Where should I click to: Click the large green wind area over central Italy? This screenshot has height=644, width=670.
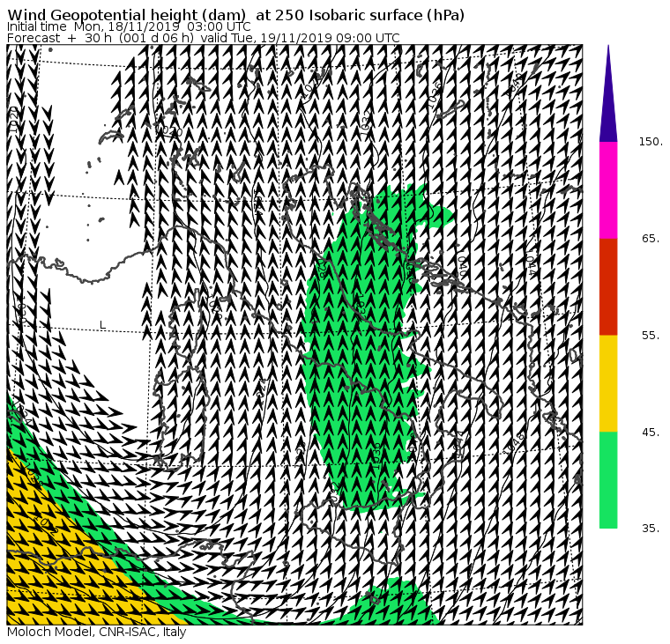click(x=363, y=350)
